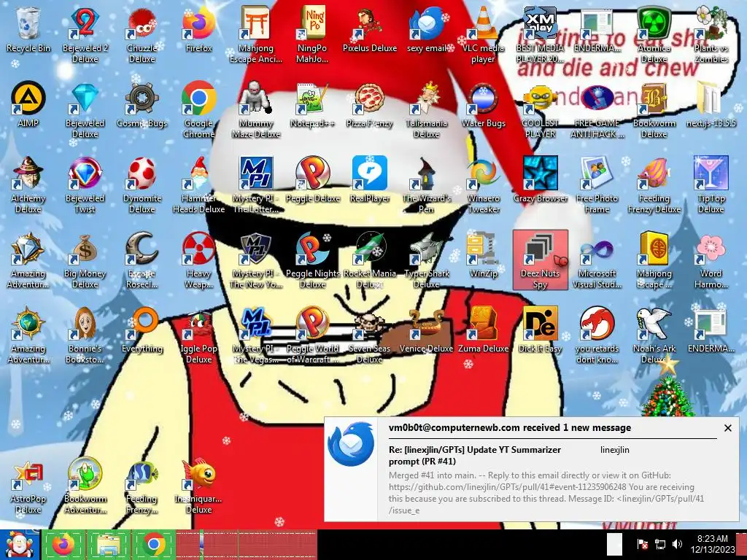Launch Word Harmony flower icon
747x560 pixels.
click(711, 260)
